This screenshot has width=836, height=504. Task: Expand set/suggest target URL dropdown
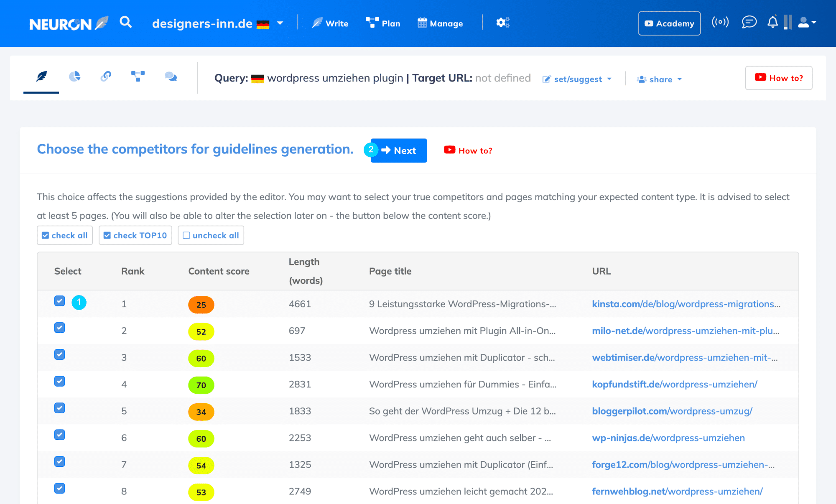coord(577,79)
